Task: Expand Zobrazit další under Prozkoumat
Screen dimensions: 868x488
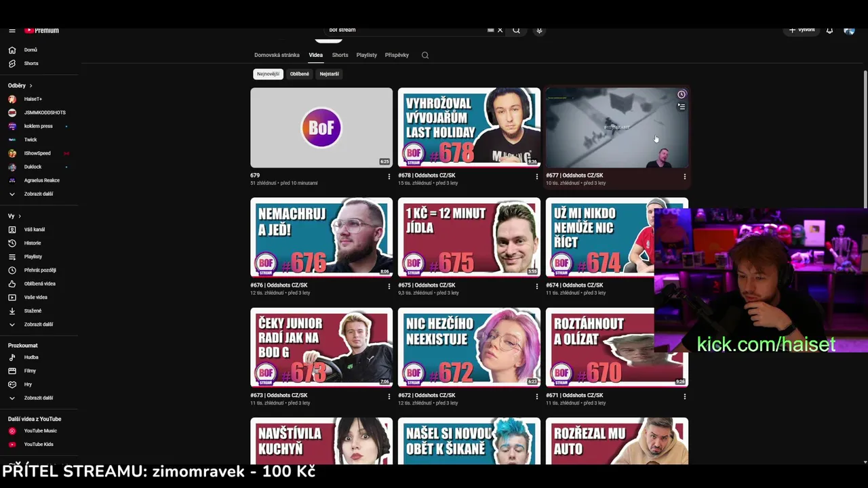Action: (39, 398)
